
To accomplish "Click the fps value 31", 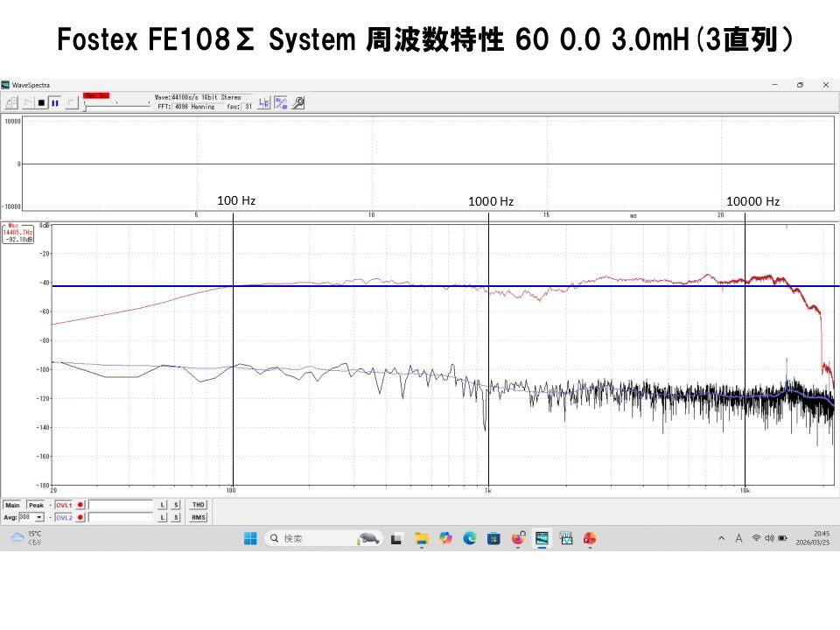I will point(248,107).
